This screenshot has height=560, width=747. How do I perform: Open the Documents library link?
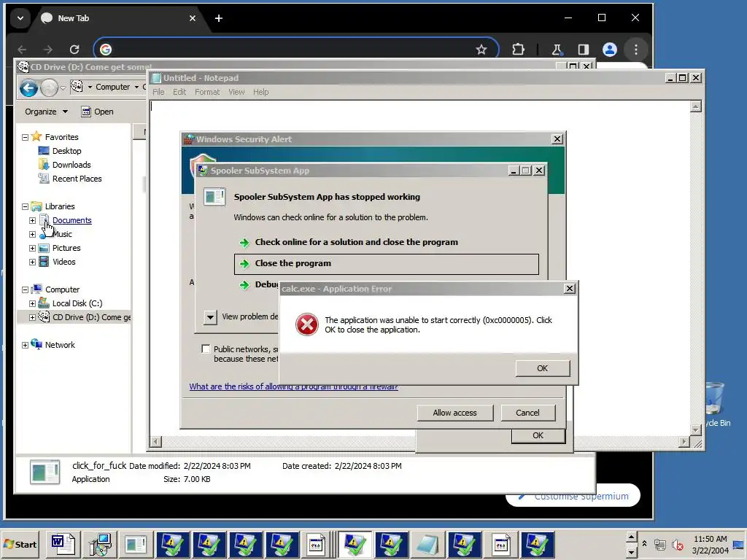click(x=72, y=220)
